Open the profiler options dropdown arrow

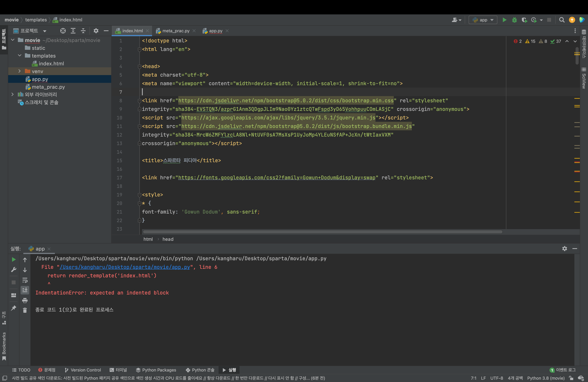pyautogui.click(x=541, y=20)
